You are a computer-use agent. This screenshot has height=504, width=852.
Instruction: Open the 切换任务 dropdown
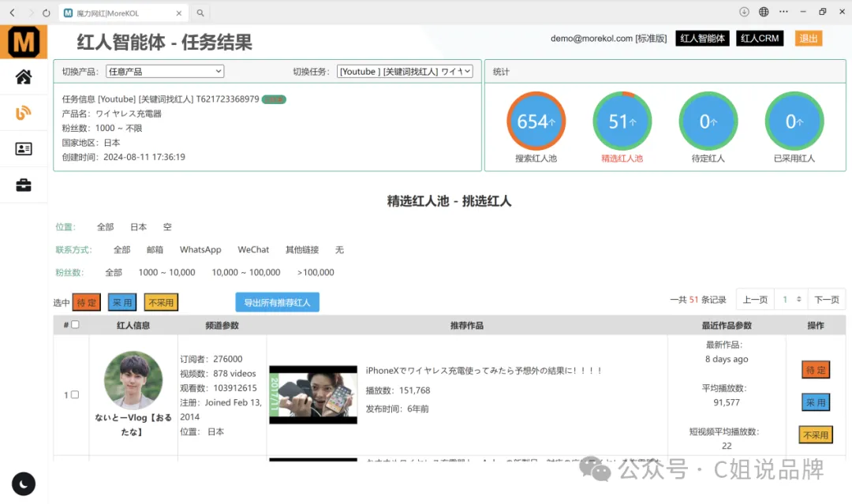(x=405, y=71)
